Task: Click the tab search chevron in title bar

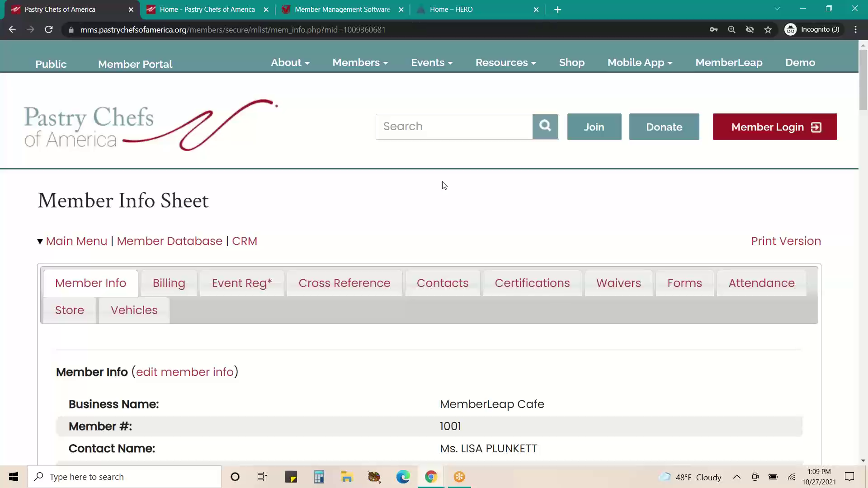Action: click(777, 9)
